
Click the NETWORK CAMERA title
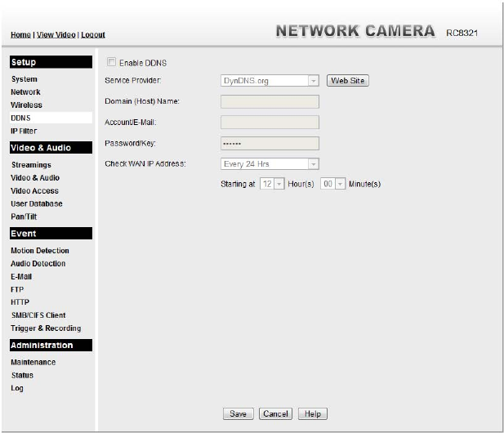[355, 31]
